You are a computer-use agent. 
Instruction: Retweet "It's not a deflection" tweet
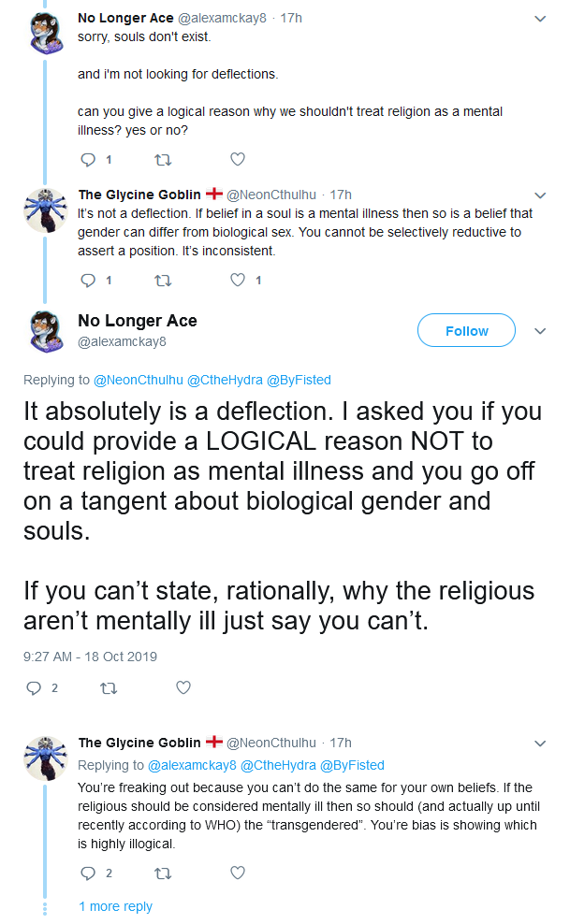(163, 281)
